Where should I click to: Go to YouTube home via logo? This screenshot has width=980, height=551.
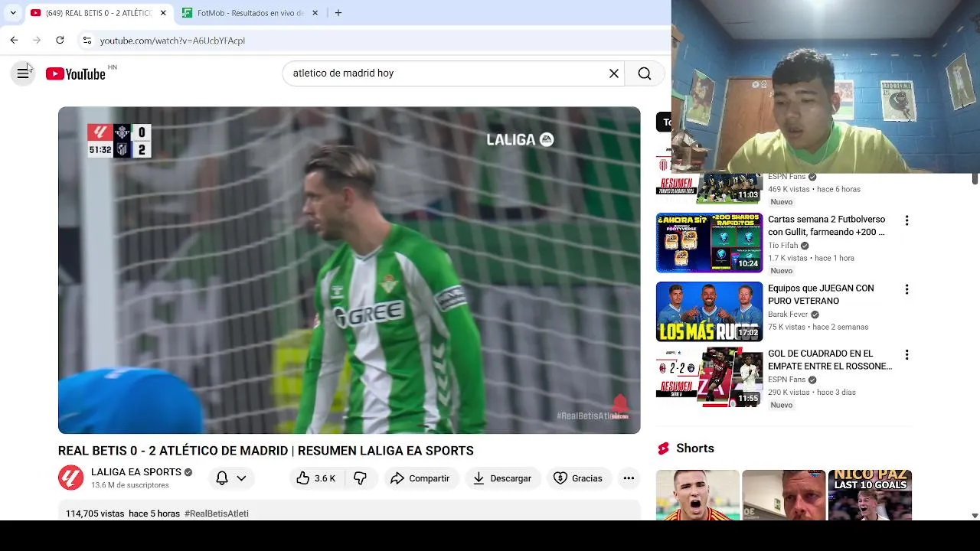point(75,73)
